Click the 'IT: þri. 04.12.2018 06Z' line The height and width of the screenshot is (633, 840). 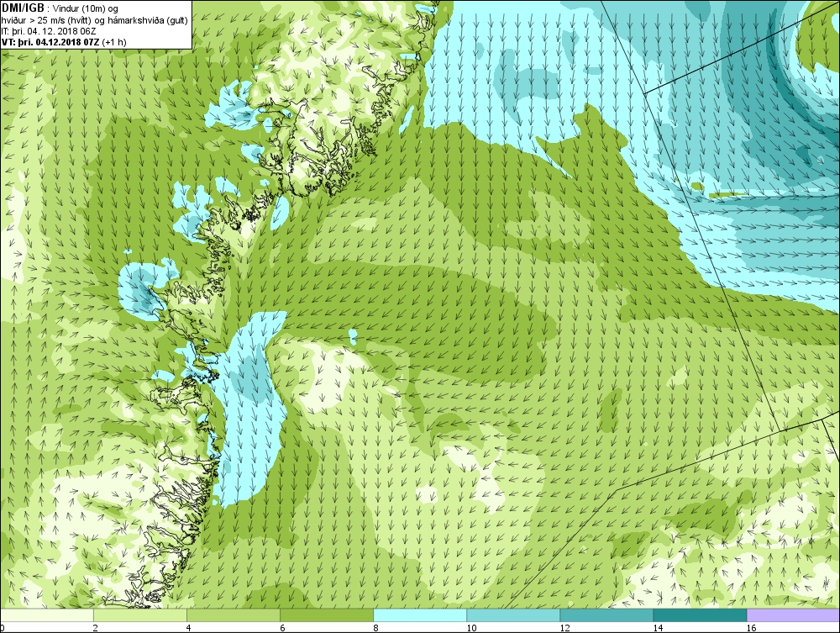[x=49, y=30]
